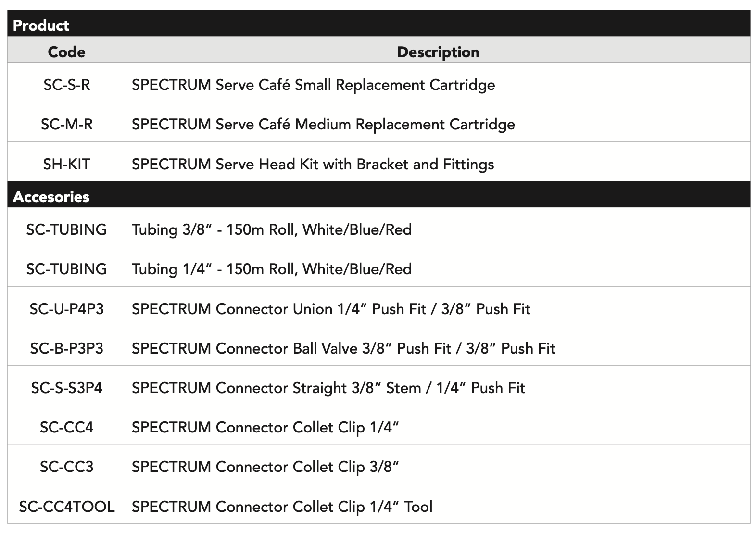Select the Small Replacement Cartridge description

tap(313, 85)
